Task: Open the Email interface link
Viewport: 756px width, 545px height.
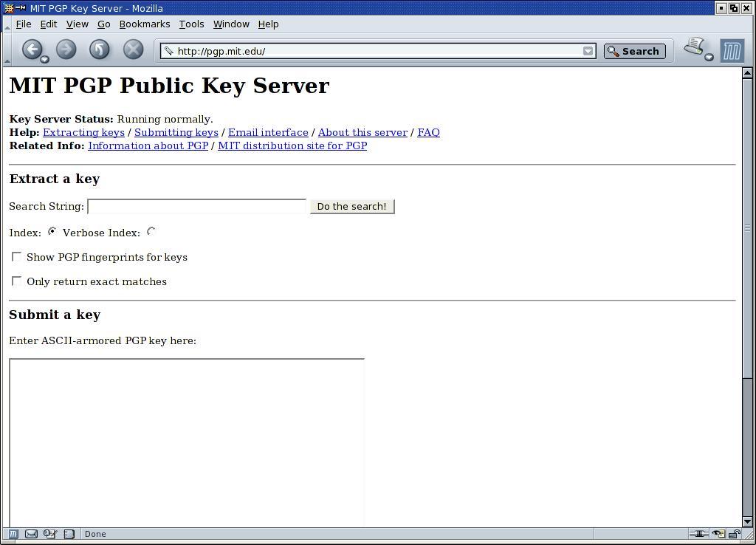Action: (x=268, y=132)
